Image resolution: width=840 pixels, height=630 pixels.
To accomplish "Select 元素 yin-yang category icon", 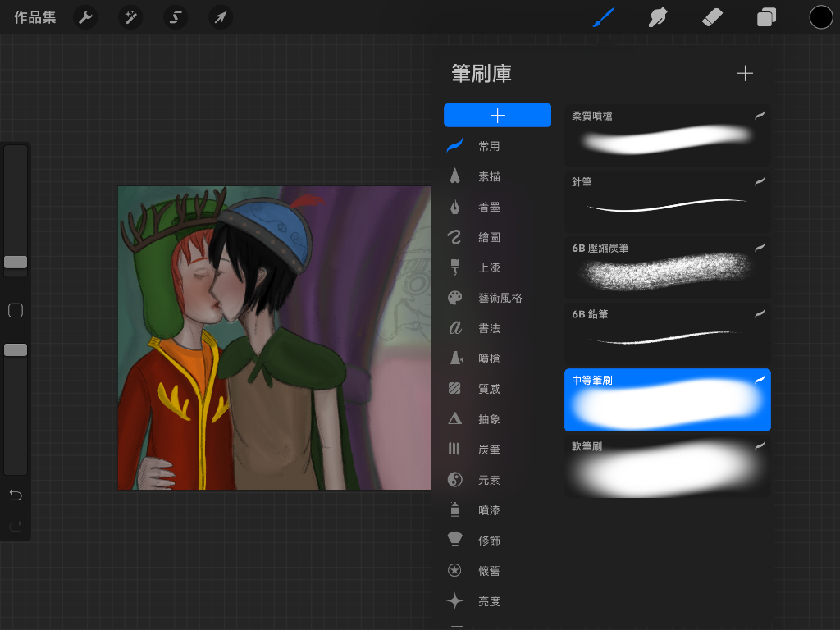I will pos(454,479).
